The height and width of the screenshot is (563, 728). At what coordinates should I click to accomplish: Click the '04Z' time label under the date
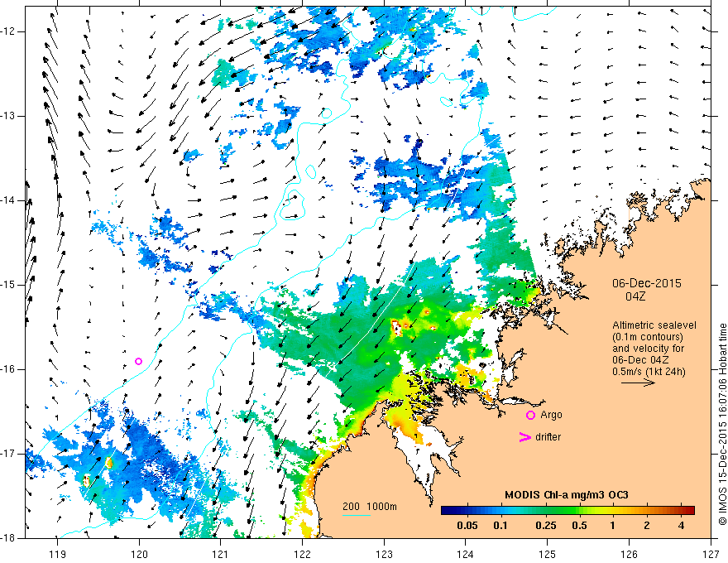click(x=635, y=296)
